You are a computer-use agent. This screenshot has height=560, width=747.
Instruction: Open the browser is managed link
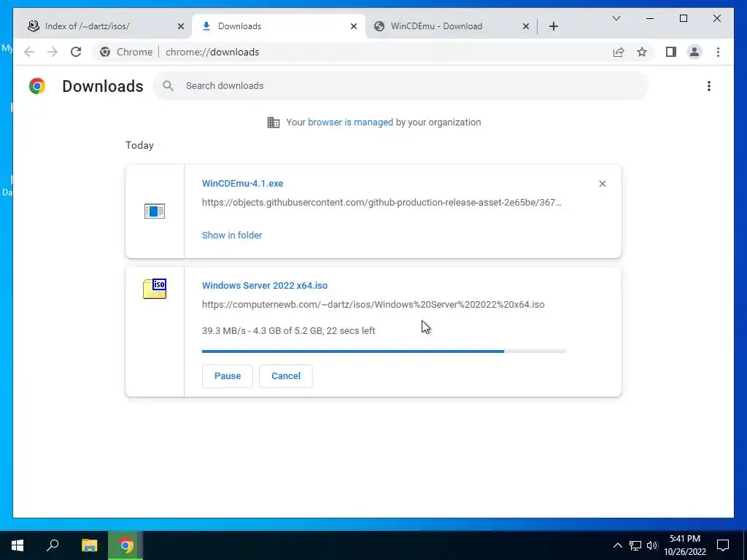point(351,122)
